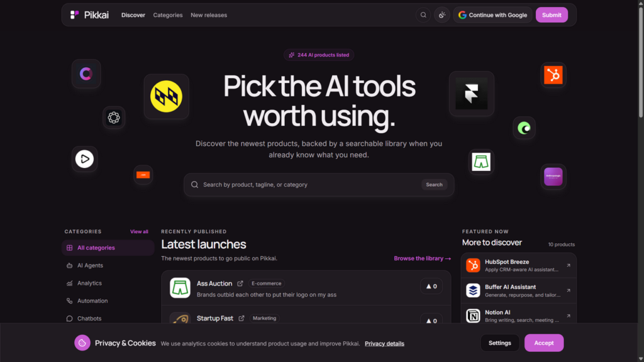Screen dimensions: 644x362
Task: Click Continue with Google button
Action: (492, 15)
